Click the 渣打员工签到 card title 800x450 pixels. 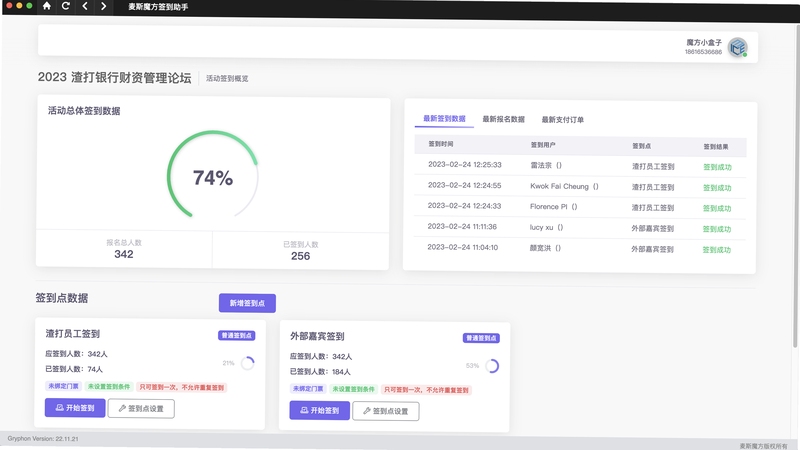point(72,334)
